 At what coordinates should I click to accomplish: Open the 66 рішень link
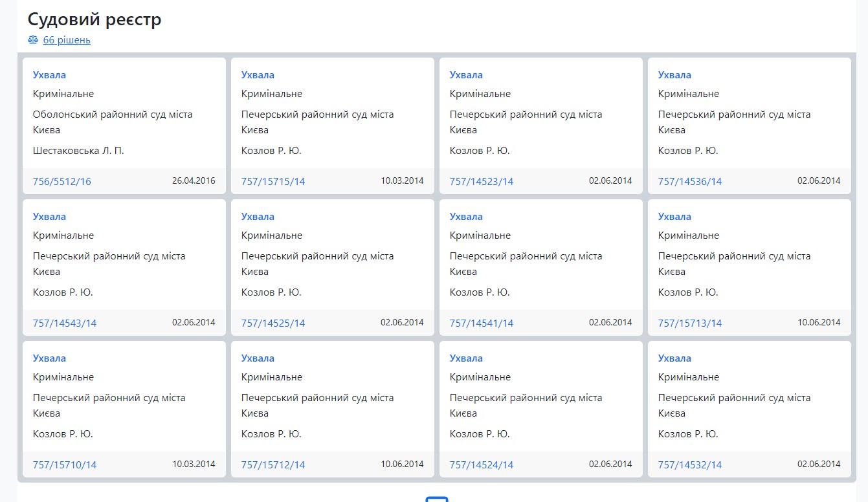coord(67,40)
